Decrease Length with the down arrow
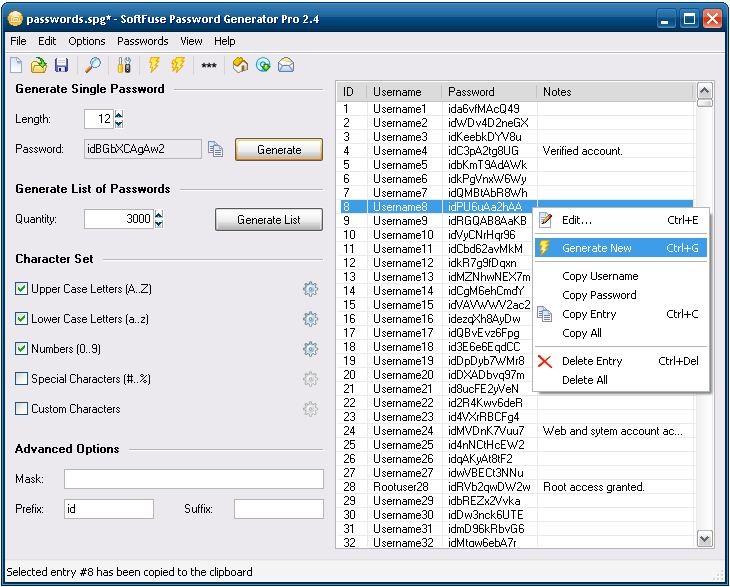Image resolution: width=730 pixels, height=587 pixels. point(119,123)
